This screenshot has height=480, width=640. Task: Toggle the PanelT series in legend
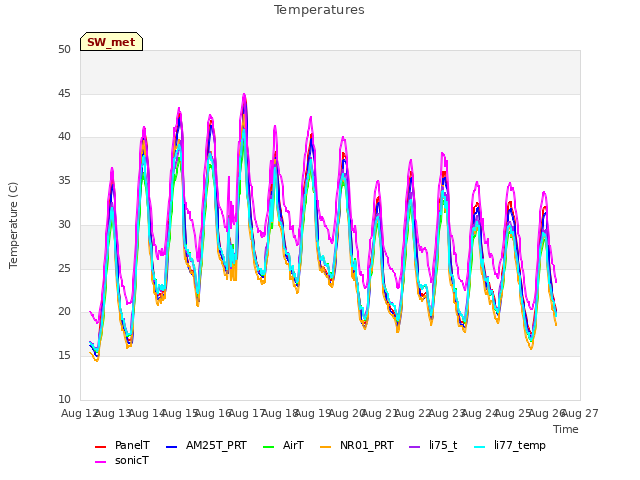point(122,445)
